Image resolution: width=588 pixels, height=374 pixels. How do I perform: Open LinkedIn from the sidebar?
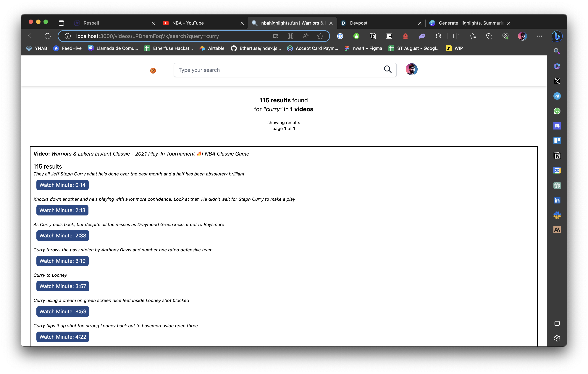(557, 200)
